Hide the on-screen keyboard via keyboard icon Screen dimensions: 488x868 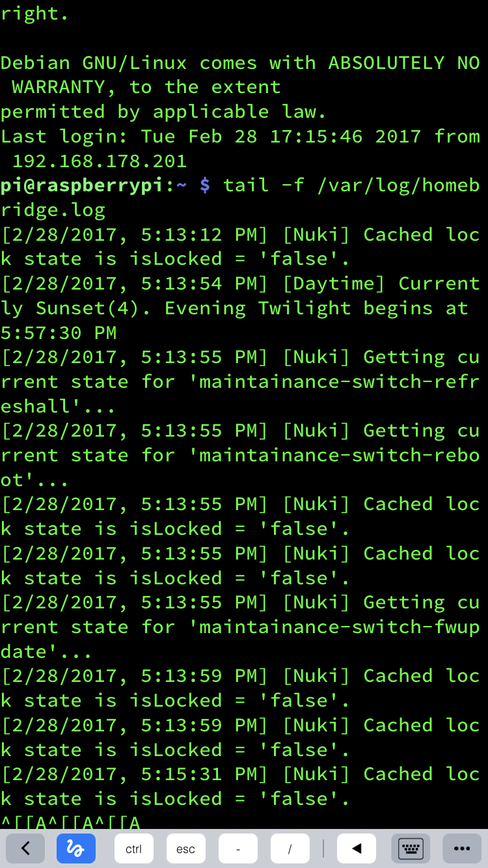(411, 848)
